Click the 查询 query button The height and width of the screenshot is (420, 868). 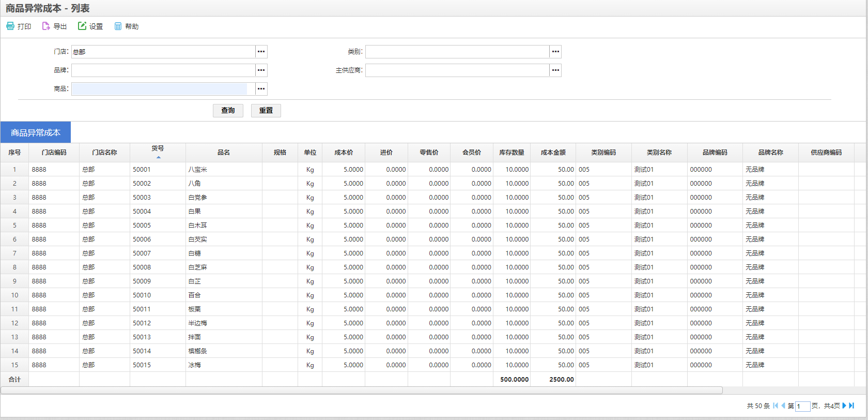228,110
